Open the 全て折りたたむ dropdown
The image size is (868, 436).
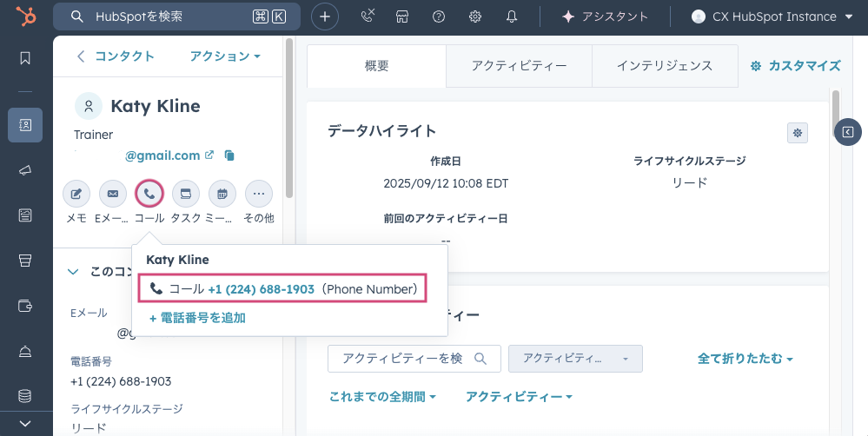(x=745, y=358)
